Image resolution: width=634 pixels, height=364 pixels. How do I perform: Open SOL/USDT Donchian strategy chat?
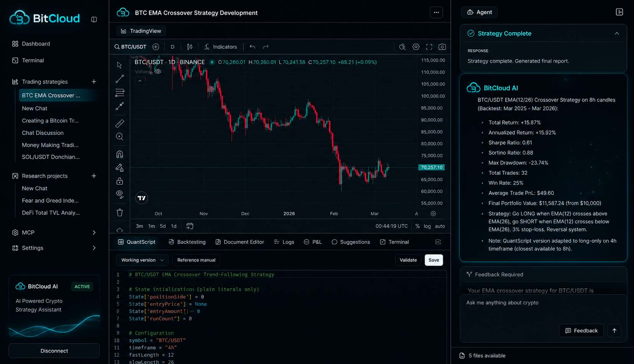tap(51, 157)
